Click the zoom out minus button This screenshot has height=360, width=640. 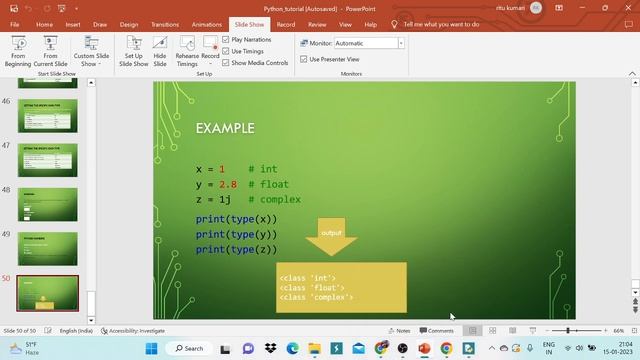[548, 331]
